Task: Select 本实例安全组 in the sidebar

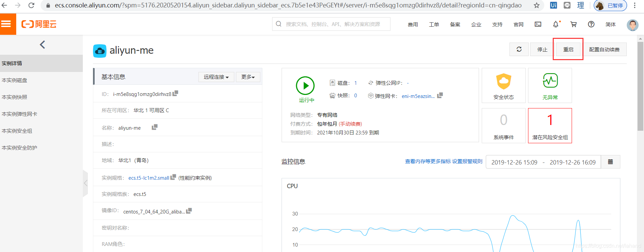Action: pyautogui.click(x=41, y=131)
